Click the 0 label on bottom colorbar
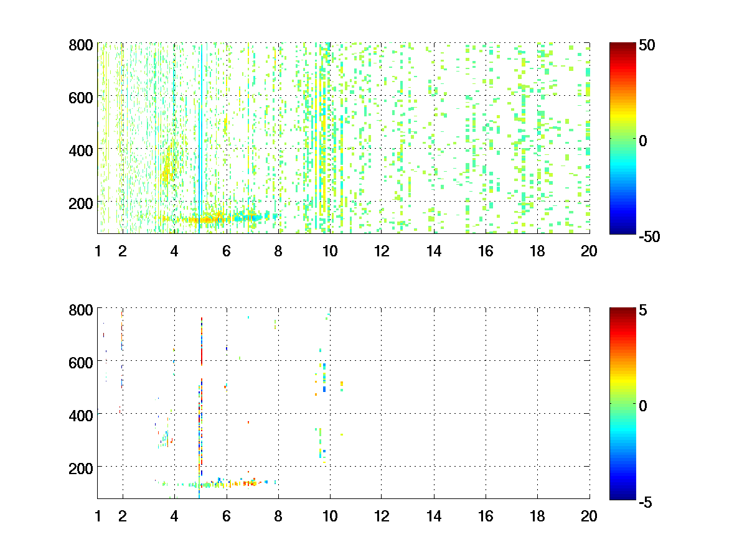747x560 pixels. pos(643,406)
